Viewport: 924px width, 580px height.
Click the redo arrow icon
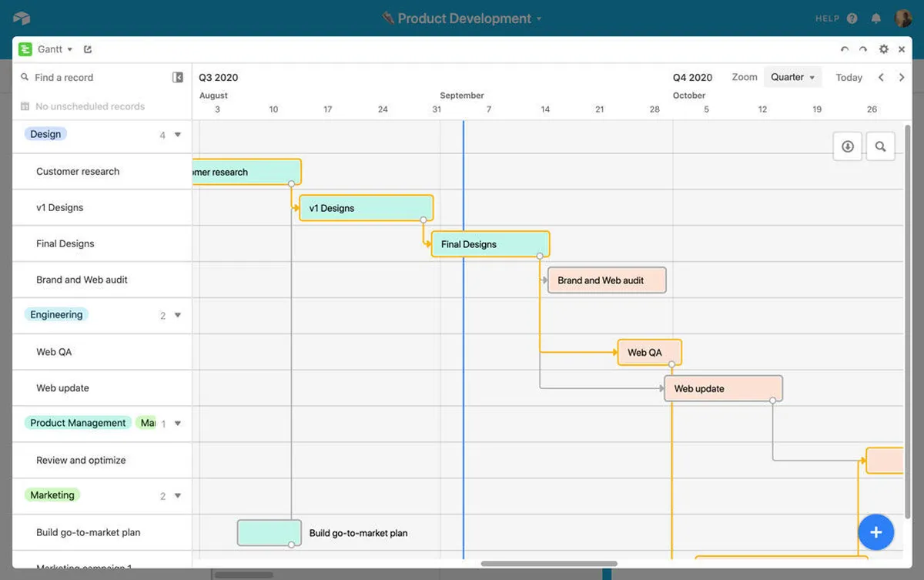point(863,49)
